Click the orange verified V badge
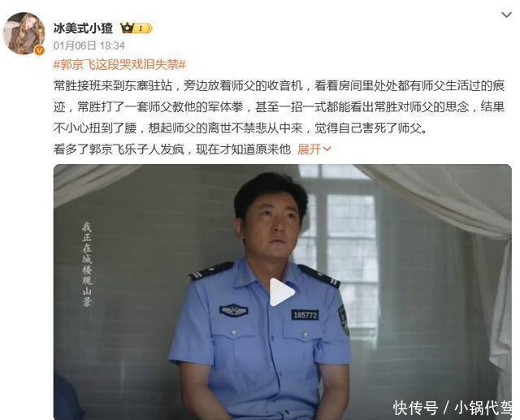This screenshot has height=420, width=520. coord(40,50)
